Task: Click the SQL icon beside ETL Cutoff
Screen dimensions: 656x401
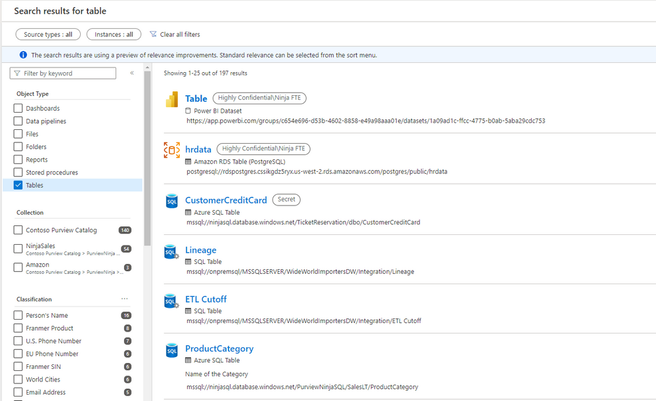Action: tap(171, 301)
